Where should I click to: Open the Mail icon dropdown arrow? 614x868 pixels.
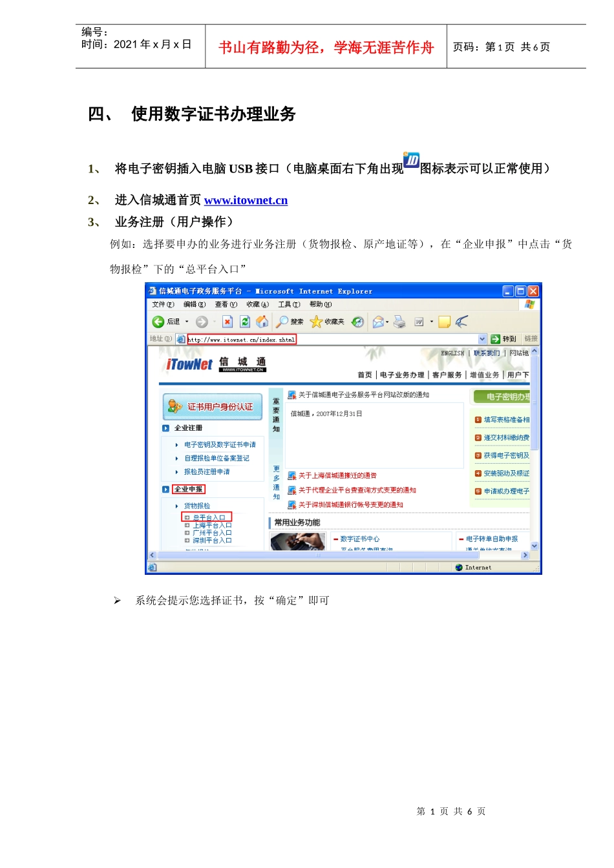click(x=388, y=322)
